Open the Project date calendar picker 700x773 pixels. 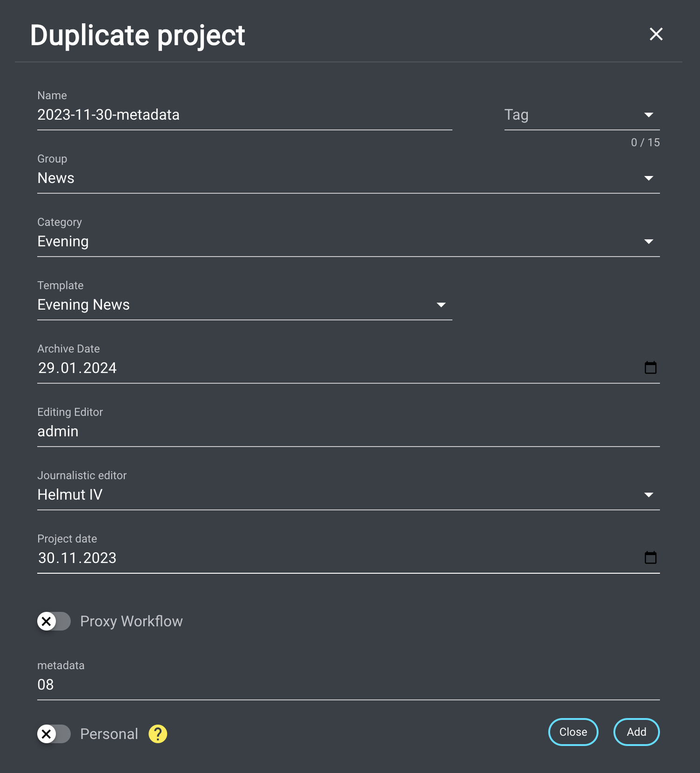(x=650, y=558)
